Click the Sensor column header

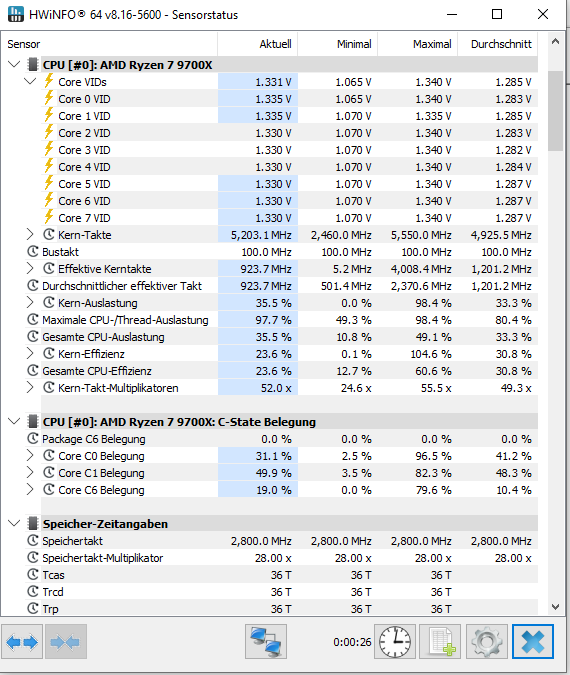(x=109, y=44)
